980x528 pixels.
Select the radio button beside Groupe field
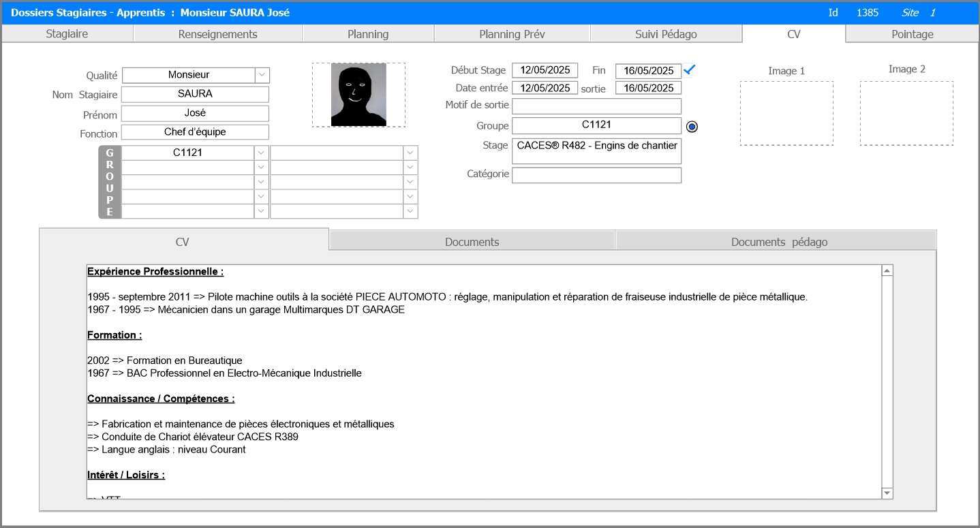(692, 126)
